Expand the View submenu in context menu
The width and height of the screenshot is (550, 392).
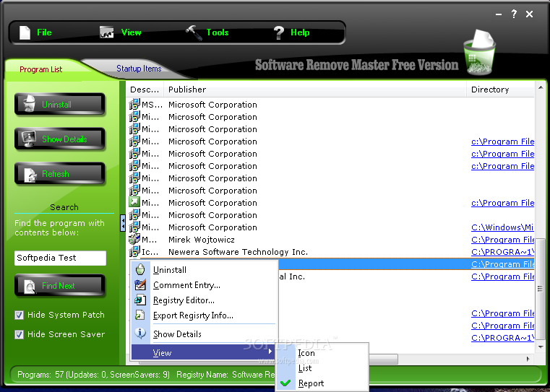(205, 352)
